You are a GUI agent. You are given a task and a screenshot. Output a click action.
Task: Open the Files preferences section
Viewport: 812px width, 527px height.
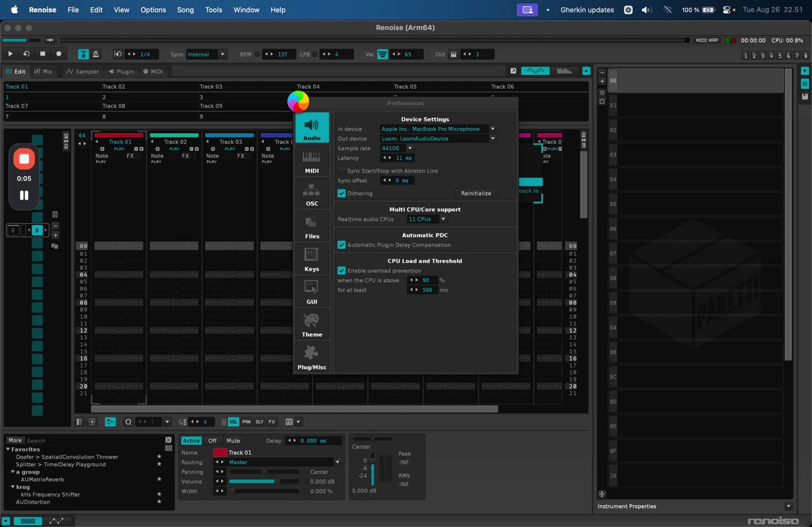pos(312,226)
